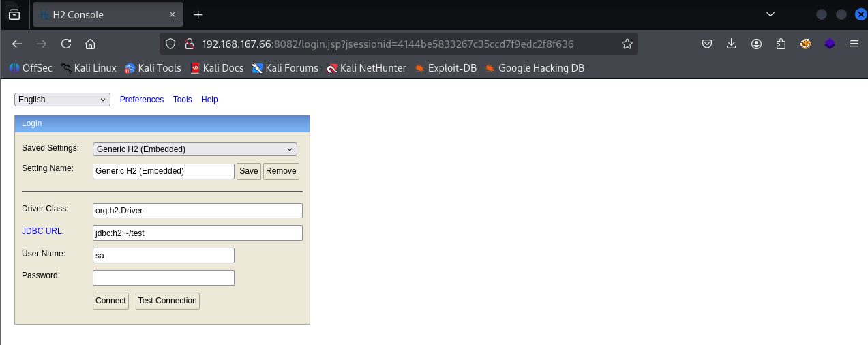Open the Tools menu link
This screenshot has height=345, width=868.
(182, 100)
